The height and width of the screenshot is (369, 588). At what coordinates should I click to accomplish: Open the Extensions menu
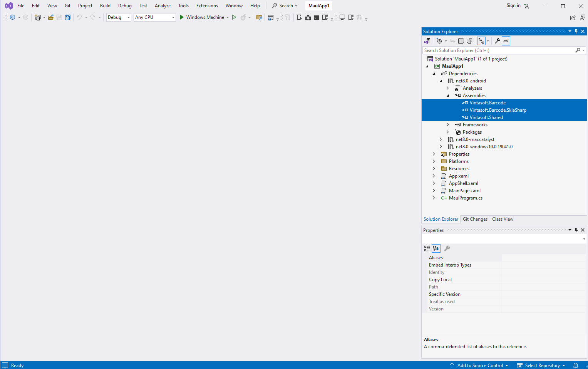[x=207, y=6]
